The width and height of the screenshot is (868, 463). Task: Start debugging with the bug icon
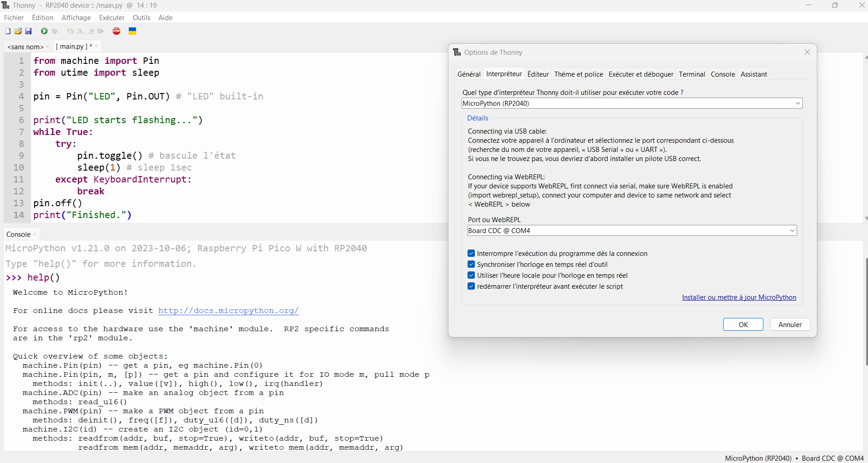click(x=55, y=31)
